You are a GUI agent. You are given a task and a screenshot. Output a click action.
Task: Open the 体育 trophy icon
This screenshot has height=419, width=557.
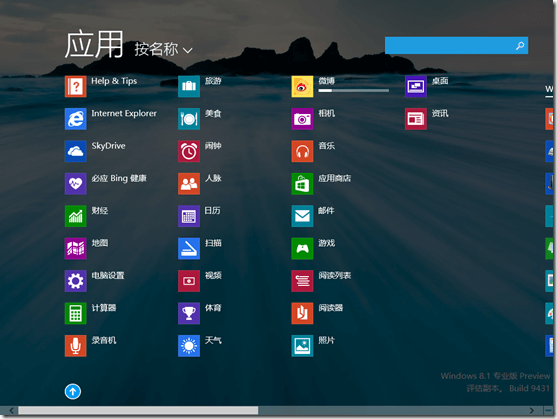pyautogui.click(x=189, y=313)
